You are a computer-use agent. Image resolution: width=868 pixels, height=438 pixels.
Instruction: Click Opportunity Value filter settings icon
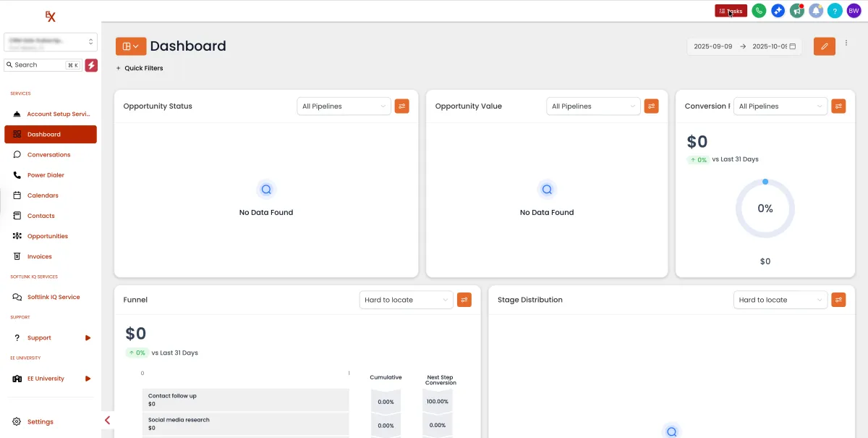tap(652, 106)
